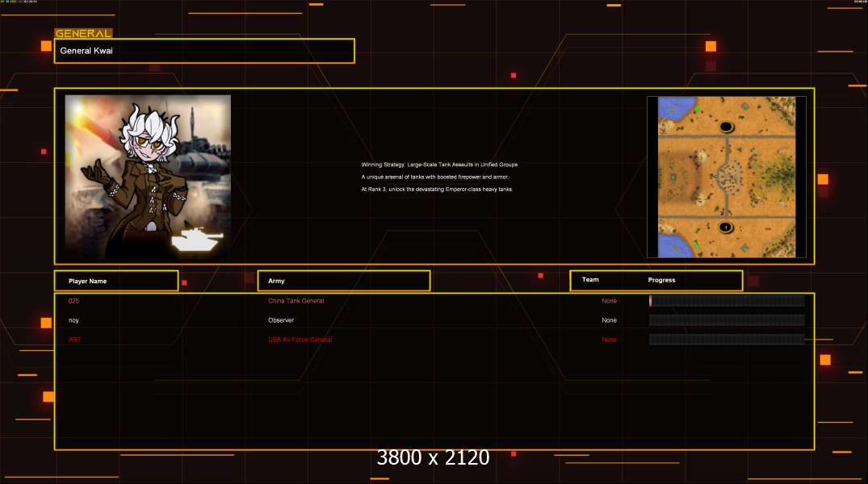Open the desert map preview thumbnail
The image size is (868, 484).
click(726, 177)
